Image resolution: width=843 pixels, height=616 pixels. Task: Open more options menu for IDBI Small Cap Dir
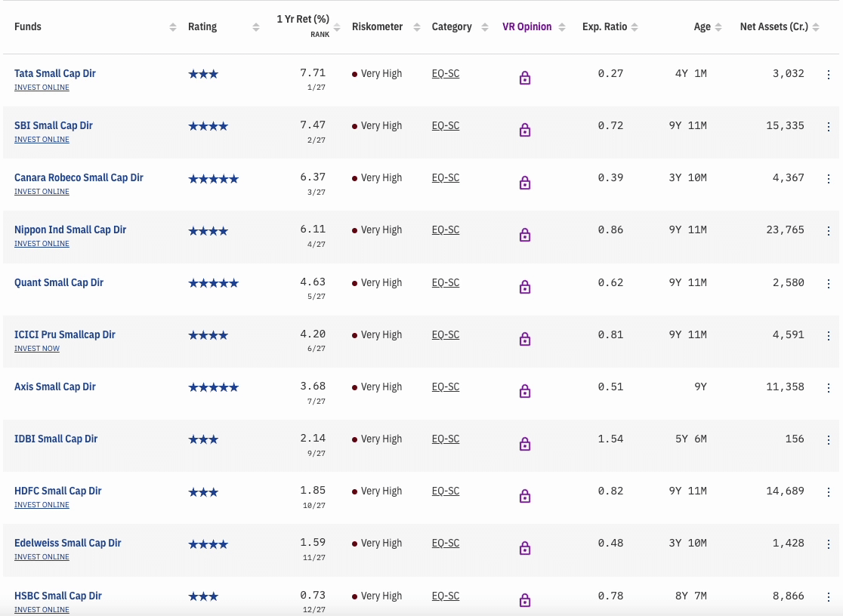click(828, 440)
